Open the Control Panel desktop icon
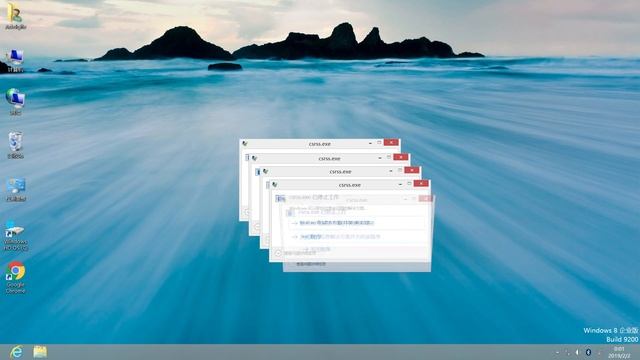The image size is (640, 360). [x=16, y=189]
